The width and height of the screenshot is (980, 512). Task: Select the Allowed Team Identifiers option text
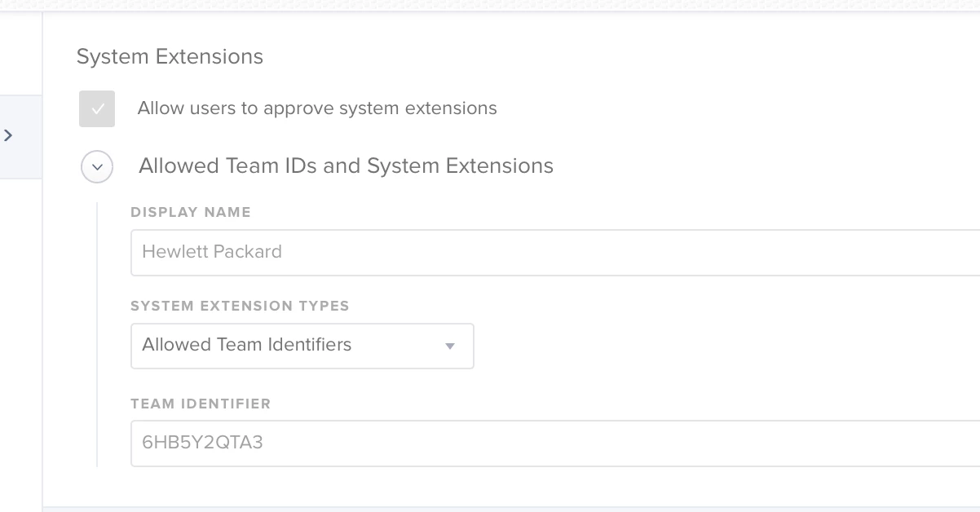pyautogui.click(x=246, y=345)
